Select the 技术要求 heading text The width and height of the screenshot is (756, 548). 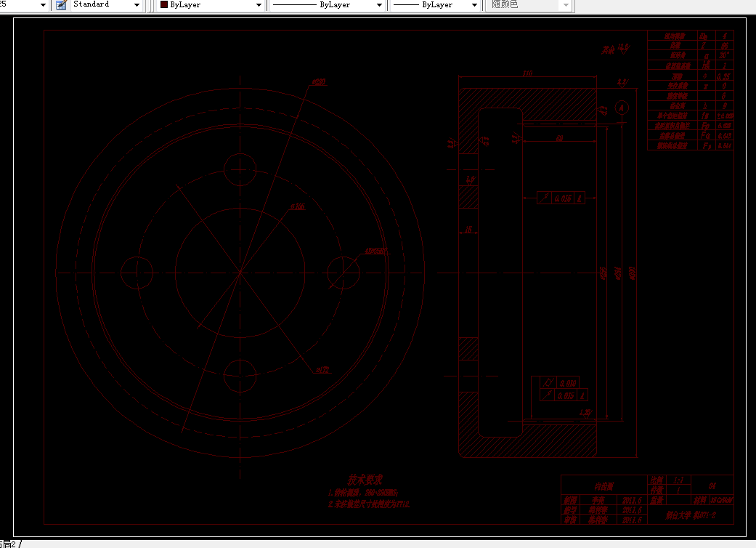(365, 480)
